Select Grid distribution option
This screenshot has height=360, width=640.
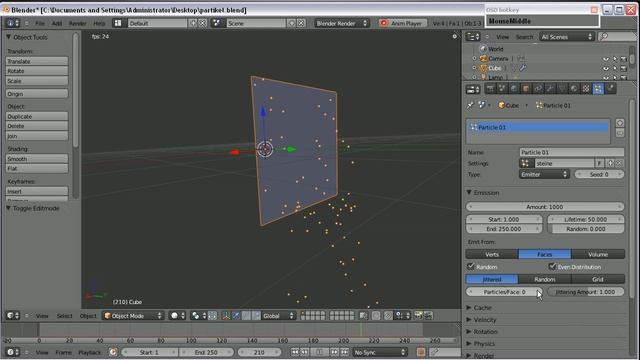598,279
